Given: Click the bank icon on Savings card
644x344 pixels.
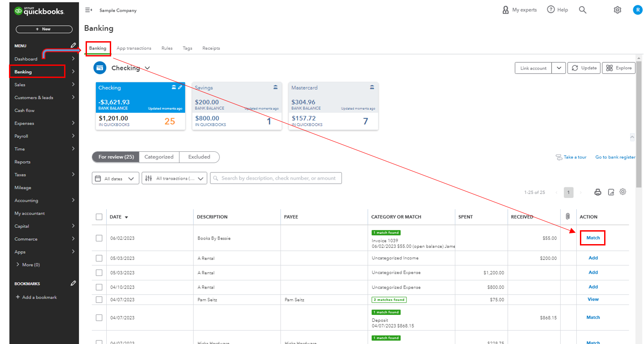Looking at the screenshot, I should (x=276, y=87).
